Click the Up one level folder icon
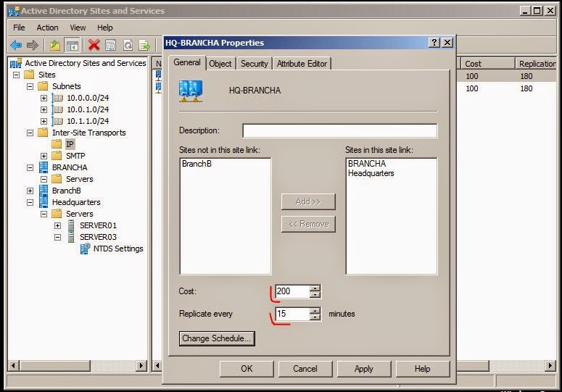The image size is (562, 392). point(55,45)
